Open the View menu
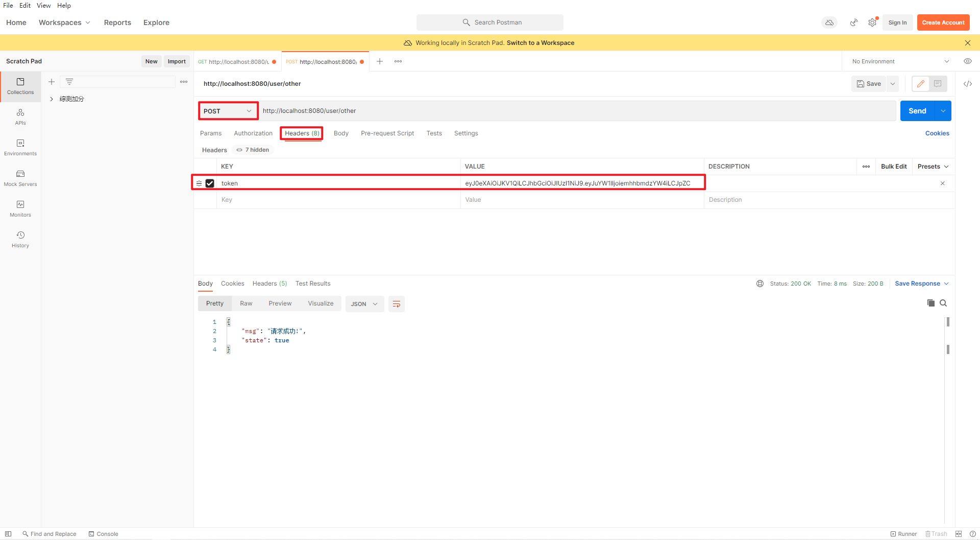Image resolution: width=980 pixels, height=540 pixels. pyautogui.click(x=43, y=6)
